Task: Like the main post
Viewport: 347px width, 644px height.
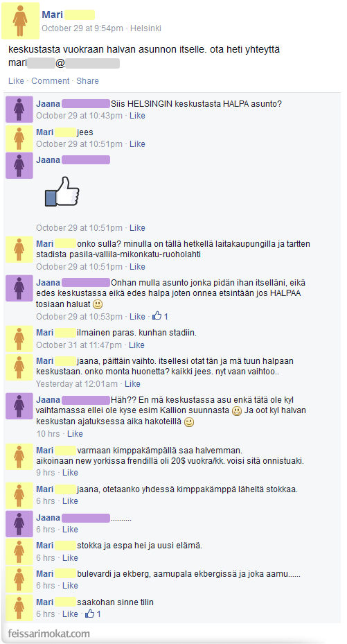Action: tap(16, 81)
